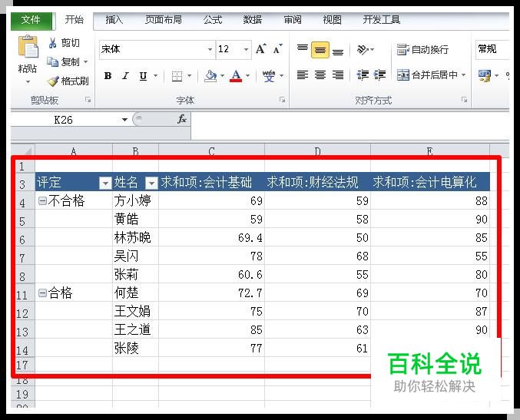Click merge and center (合并后居中)
The width and height of the screenshot is (520, 420).
[428, 75]
